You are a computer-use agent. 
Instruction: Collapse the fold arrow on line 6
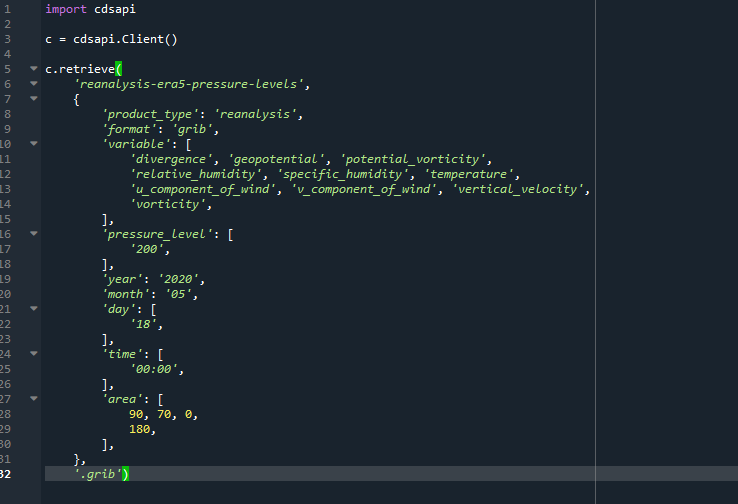click(x=33, y=84)
